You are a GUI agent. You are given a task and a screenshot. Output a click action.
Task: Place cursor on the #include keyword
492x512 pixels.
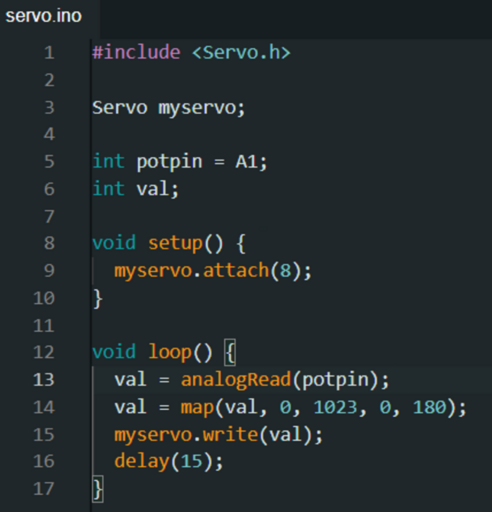coord(136,53)
